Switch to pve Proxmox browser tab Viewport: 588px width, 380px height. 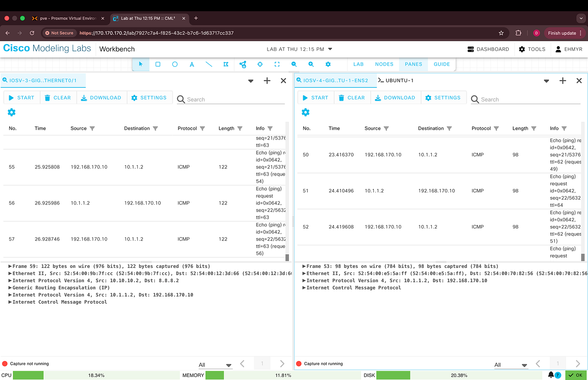click(68, 18)
